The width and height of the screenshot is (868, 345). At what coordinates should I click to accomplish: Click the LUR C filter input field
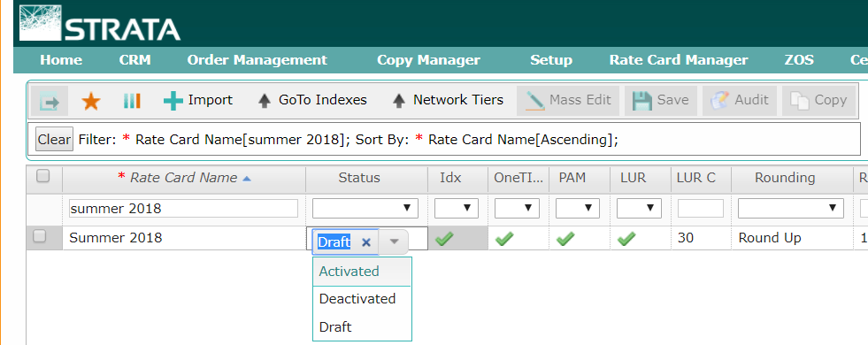tap(700, 209)
